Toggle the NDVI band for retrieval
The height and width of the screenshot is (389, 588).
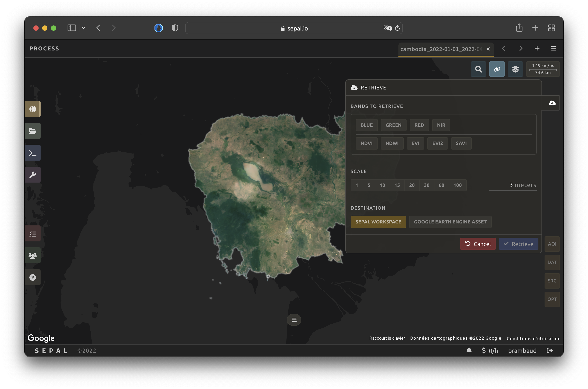pyautogui.click(x=366, y=143)
